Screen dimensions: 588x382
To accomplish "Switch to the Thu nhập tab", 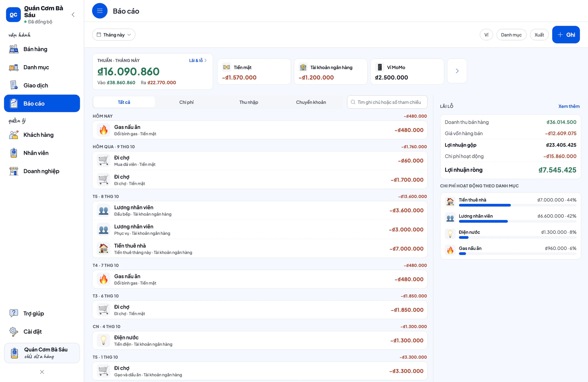I will click(x=248, y=102).
